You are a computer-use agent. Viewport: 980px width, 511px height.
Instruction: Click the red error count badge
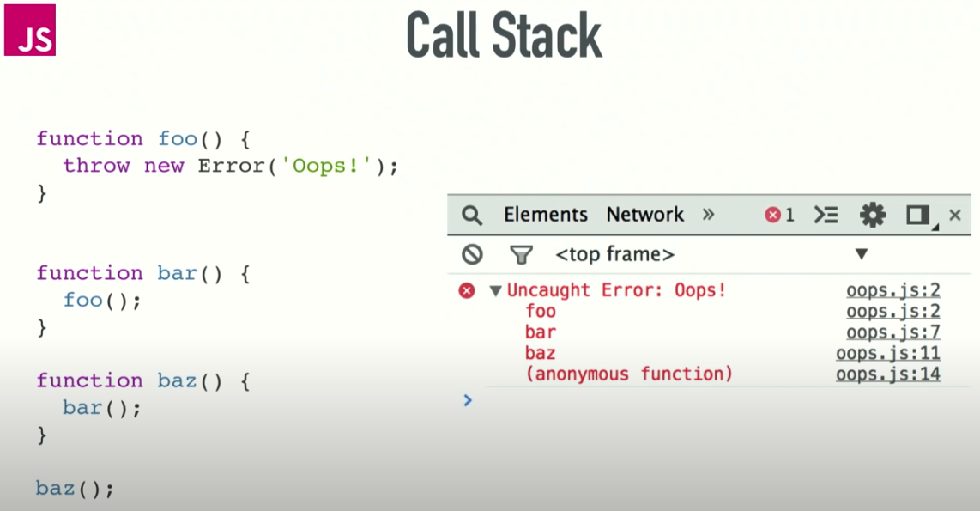coord(779,215)
